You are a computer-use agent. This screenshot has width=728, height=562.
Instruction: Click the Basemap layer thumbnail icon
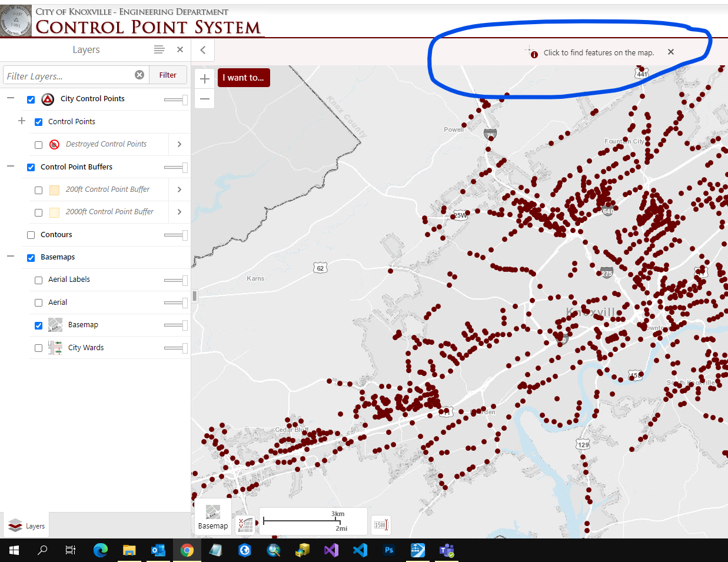coord(55,325)
